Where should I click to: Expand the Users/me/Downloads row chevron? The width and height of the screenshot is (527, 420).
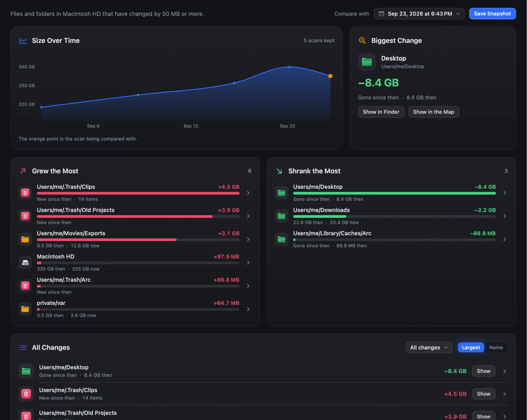(x=505, y=216)
